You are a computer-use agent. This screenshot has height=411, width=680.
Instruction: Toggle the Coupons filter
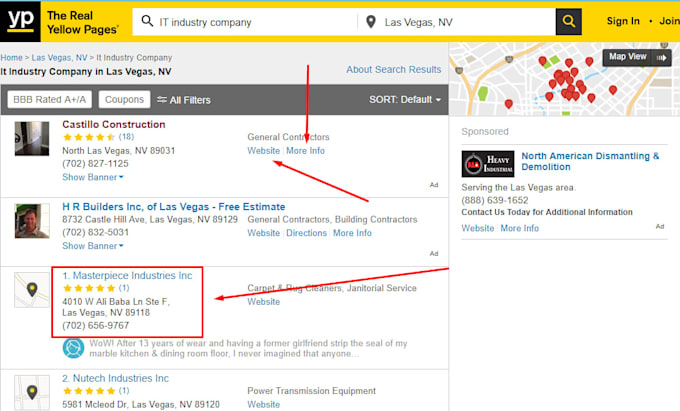(x=124, y=99)
